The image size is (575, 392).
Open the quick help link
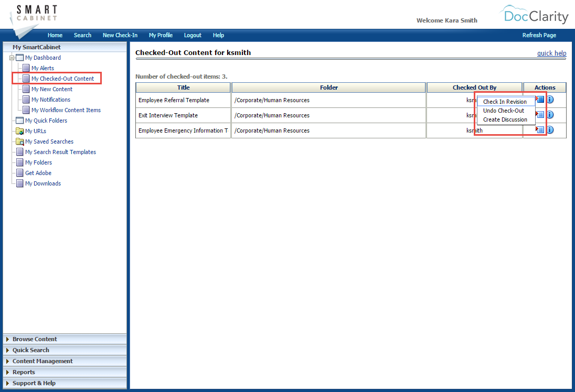tap(551, 53)
